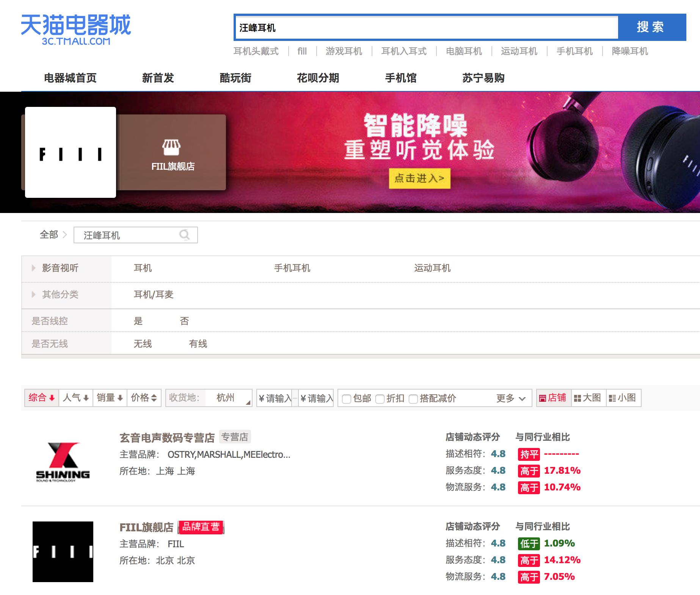The width and height of the screenshot is (700, 595).
Task: Select 是 for 是否线控
Action: coord(138,321)
